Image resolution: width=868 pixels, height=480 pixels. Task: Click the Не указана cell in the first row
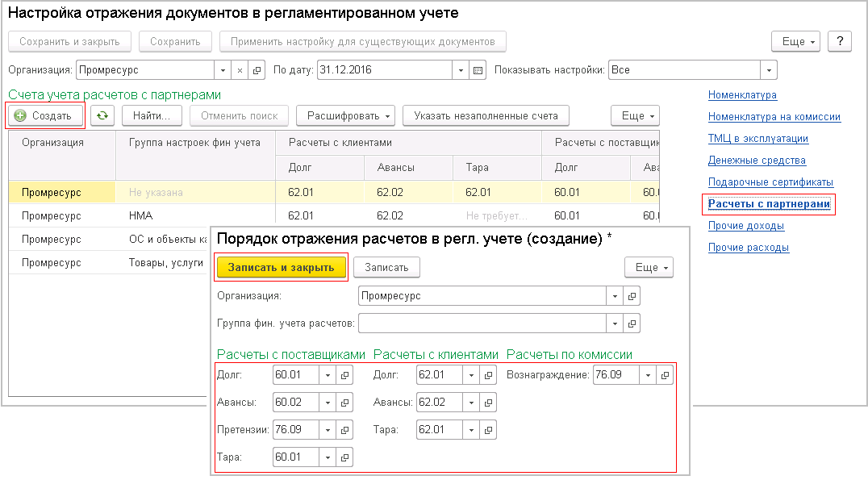click(195, 193)
